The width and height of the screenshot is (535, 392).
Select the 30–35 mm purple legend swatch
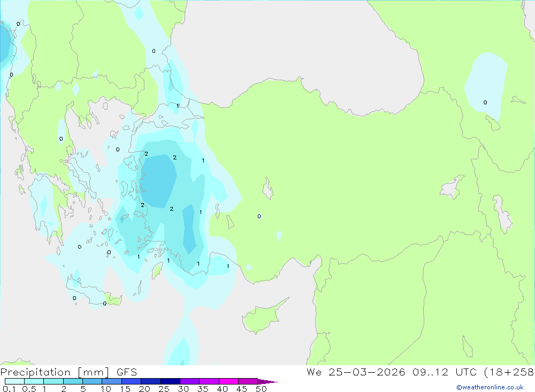click(189, 381)
